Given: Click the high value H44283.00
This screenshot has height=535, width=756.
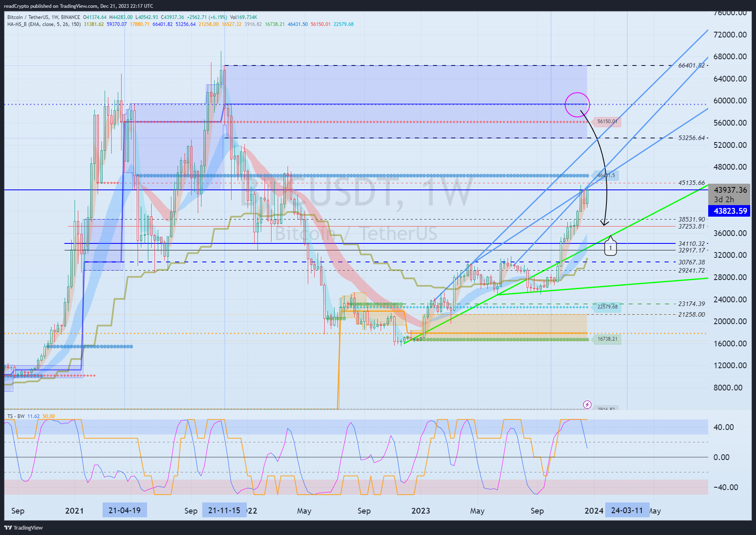Looking at the screenshot, I should tap(121, 17).
